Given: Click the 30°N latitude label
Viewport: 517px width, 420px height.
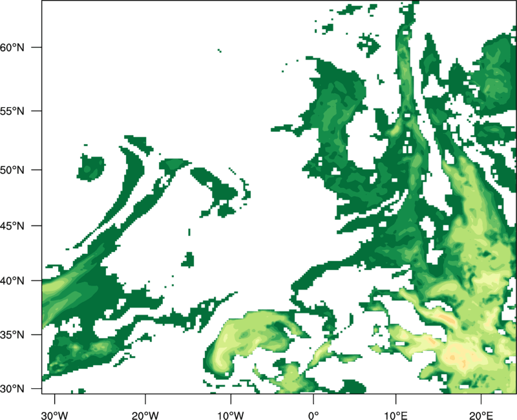Looking at the screenshot, I should click(x=12, y=389).
